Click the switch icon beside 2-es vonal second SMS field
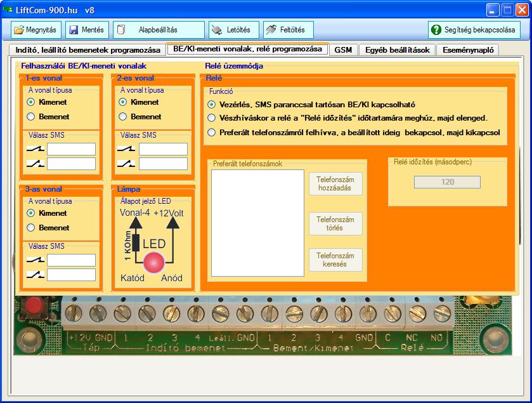 pyautogui.click(x=126, y=163)
